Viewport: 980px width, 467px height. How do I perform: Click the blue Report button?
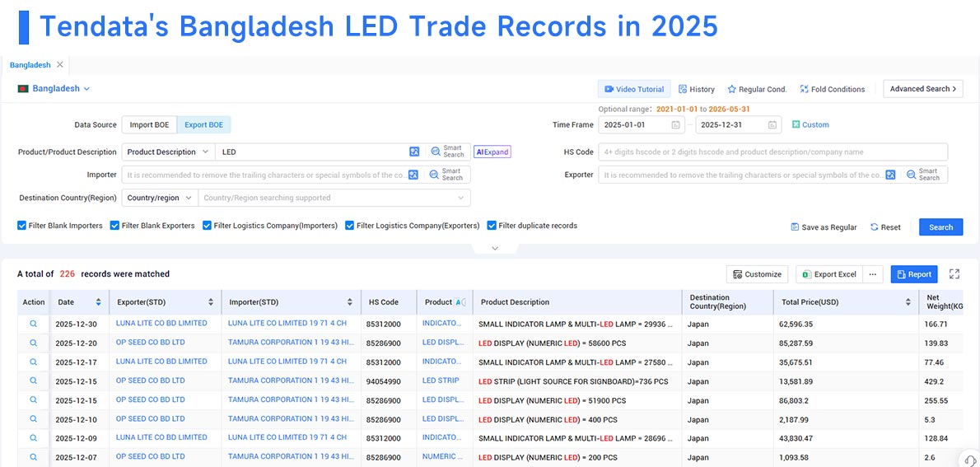pyautogui.click(x=914, y=274)
